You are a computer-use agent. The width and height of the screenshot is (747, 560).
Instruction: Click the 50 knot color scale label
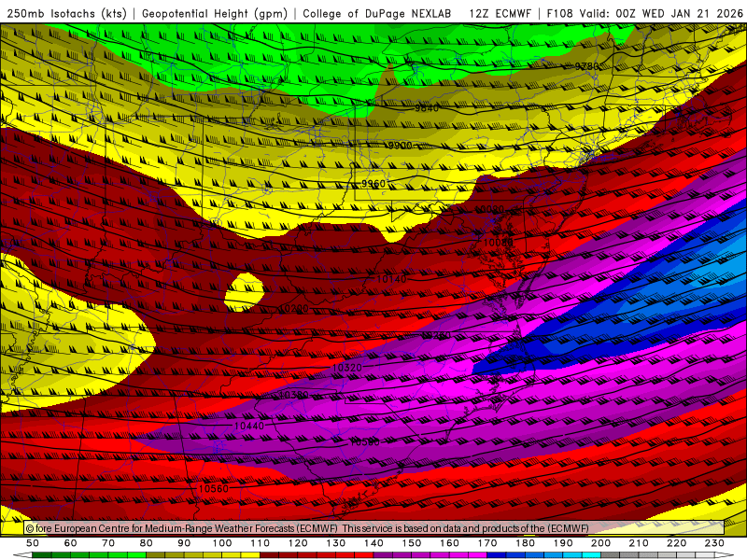tap(33, 543)
